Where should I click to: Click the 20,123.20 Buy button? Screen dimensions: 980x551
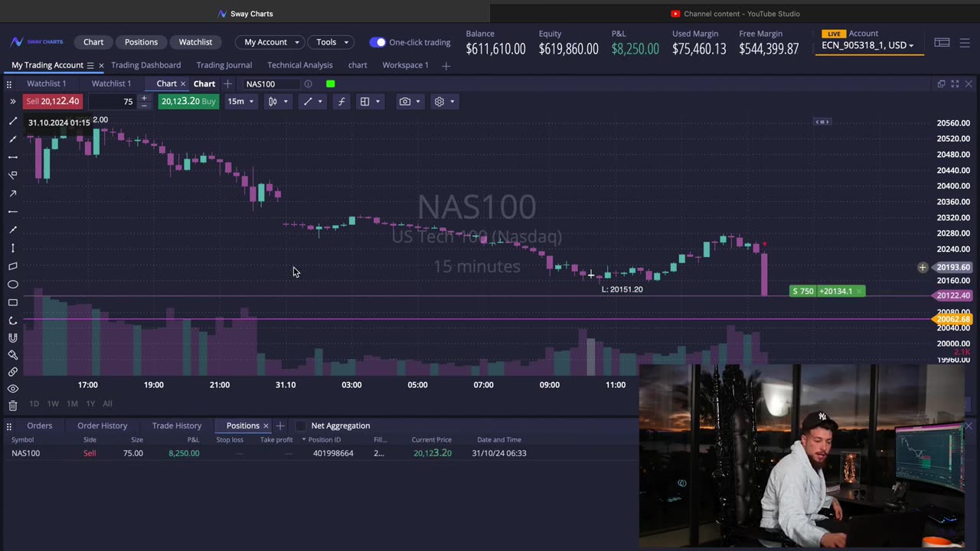coord(188,101)
